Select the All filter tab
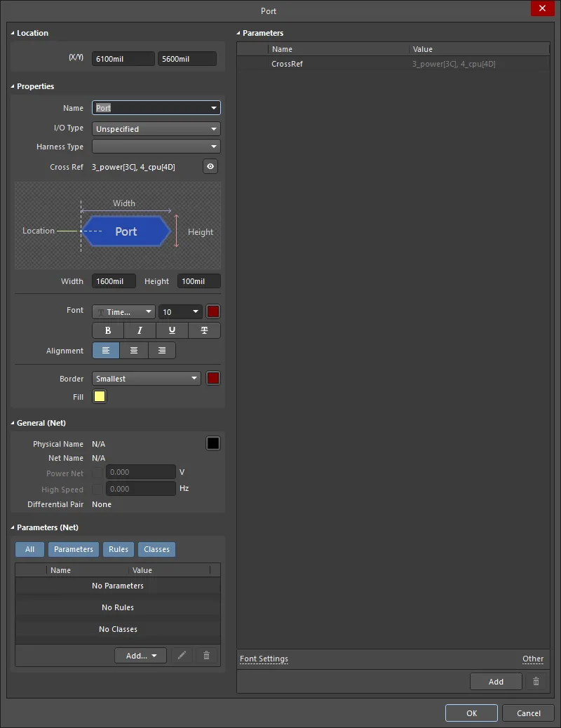Image resolution: width=561 pixels, height=728 pixels. click(x=29, y=549)
